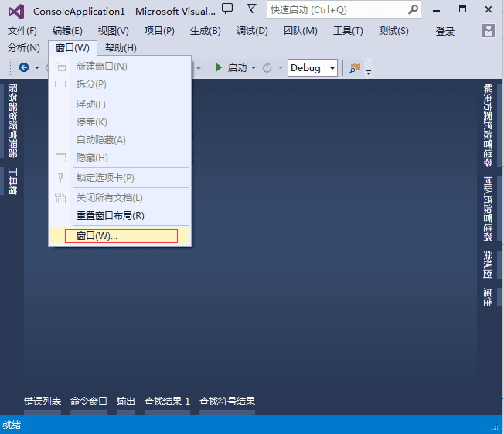The height and width of the screenshot is (434, 504).
Task: Open the 团队(M) menu
Action: (301, 31)
